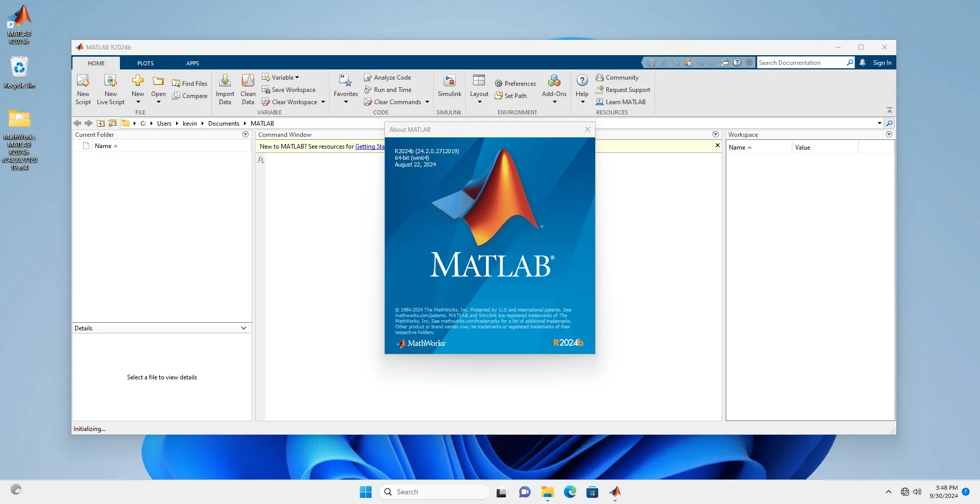
Task: Show Command Window actions menu
Action: click(x=716, y=134)
